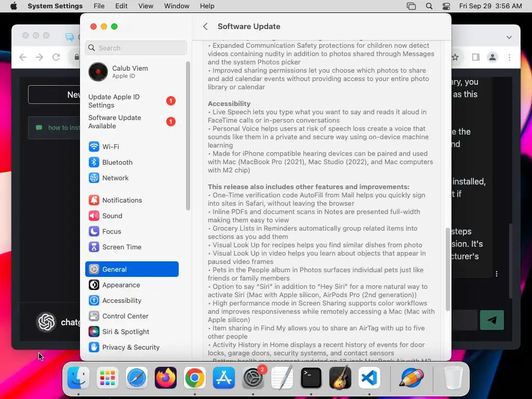Toggle Chrome side panel button
This screenshot has height=399, width=532.
pos(476,57)
